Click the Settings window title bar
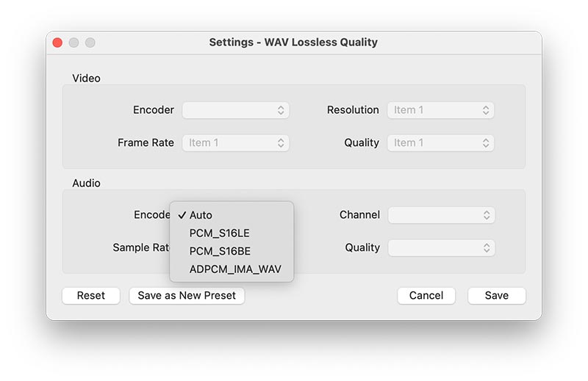 tap(294, 43)
